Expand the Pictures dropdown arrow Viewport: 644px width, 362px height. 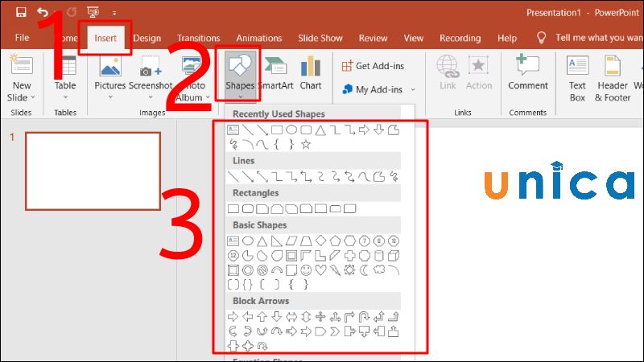coord(110,97)
